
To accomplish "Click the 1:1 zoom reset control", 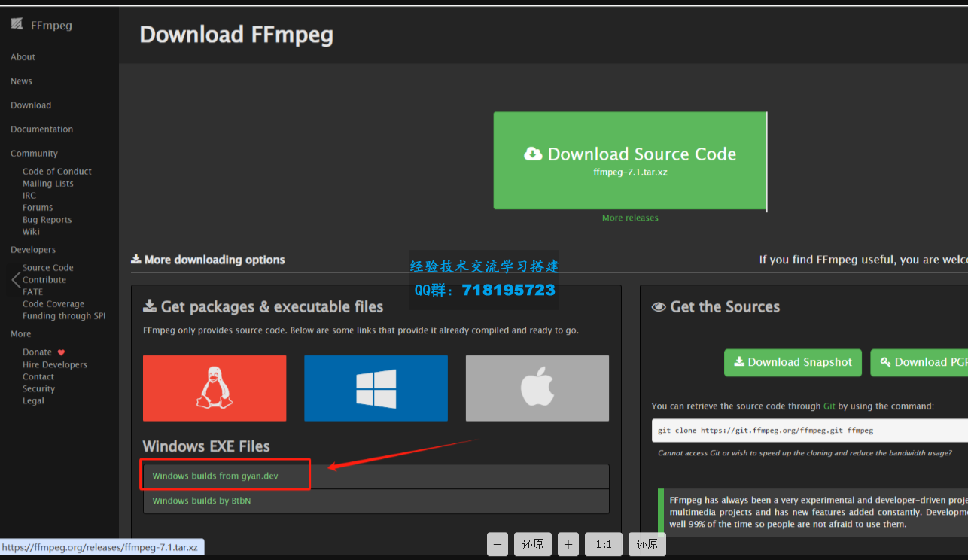I will click(603, 543).
